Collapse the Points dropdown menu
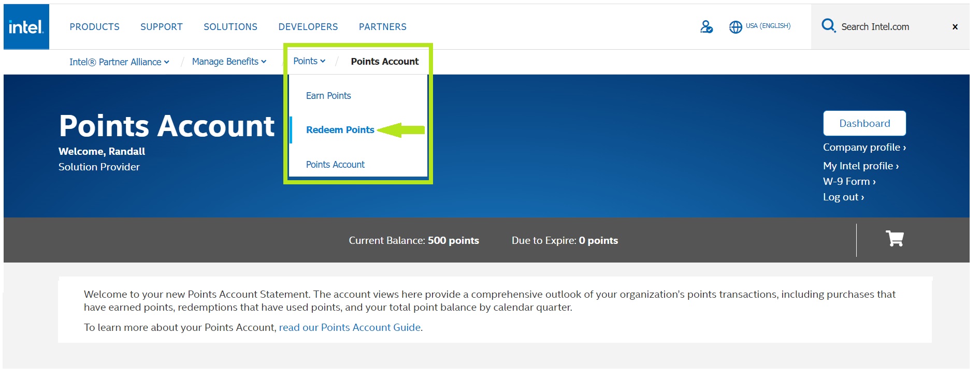 309,61
